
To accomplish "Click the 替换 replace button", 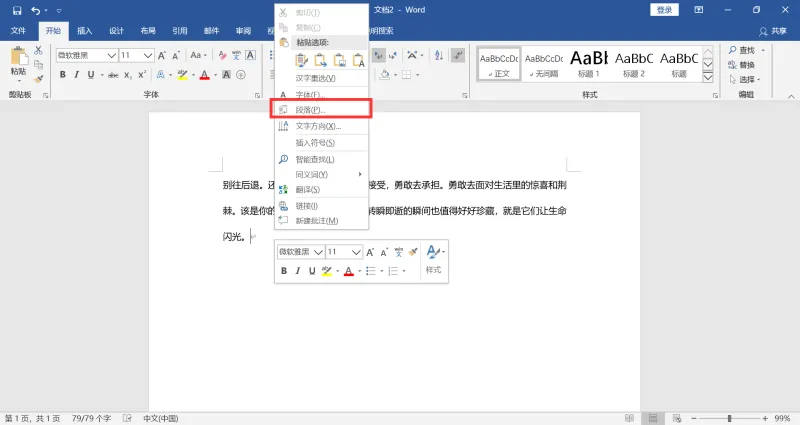I will click(x=741, y=65).
